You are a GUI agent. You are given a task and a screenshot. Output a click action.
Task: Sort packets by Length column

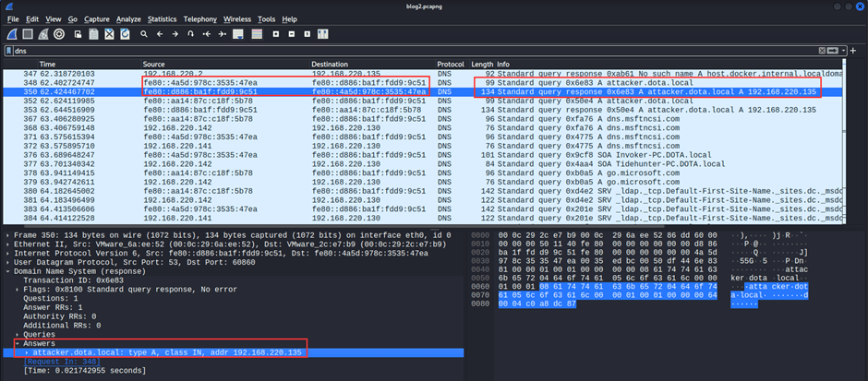482,65
